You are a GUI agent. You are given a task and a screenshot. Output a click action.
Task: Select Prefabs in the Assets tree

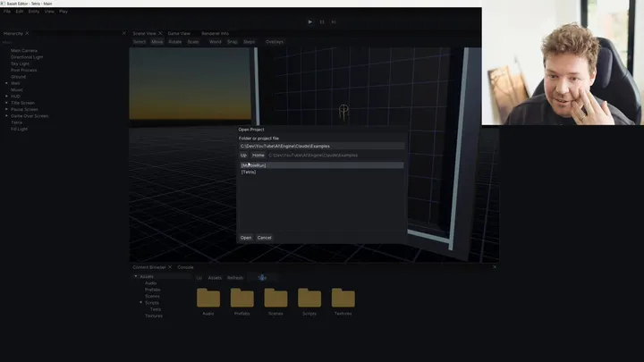coord(152,290)
